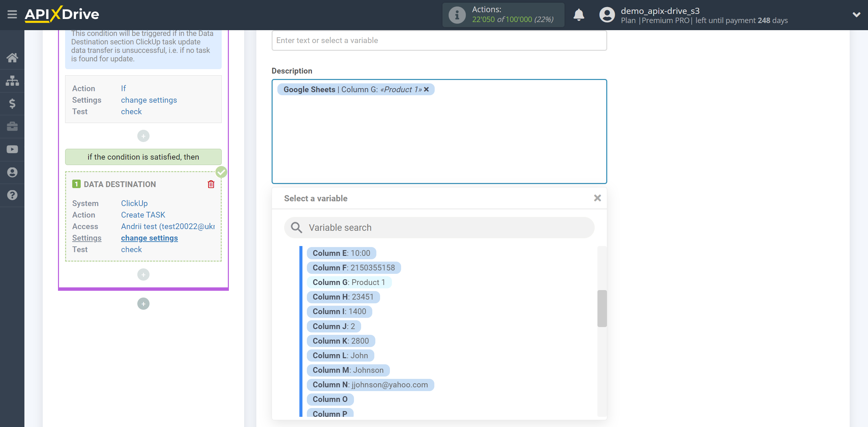Select variable Column I: 1400
Image resolution: width=868 pixels, height=427 pixels.
point(339,311)
